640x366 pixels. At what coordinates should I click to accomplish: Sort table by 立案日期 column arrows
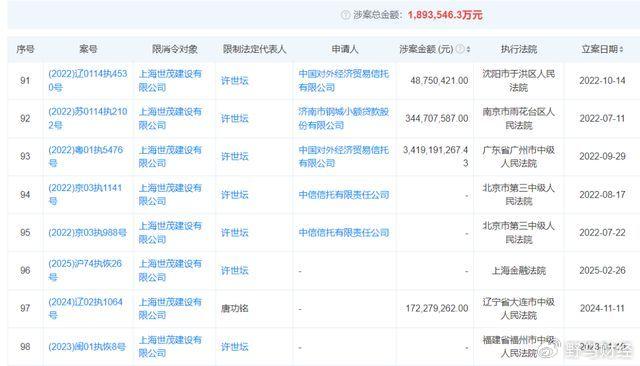[x=621, y=49]
